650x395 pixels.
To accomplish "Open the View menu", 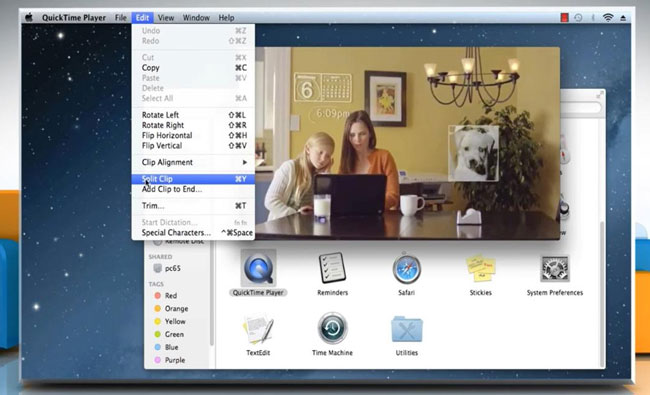I will (x=166, y=17).
